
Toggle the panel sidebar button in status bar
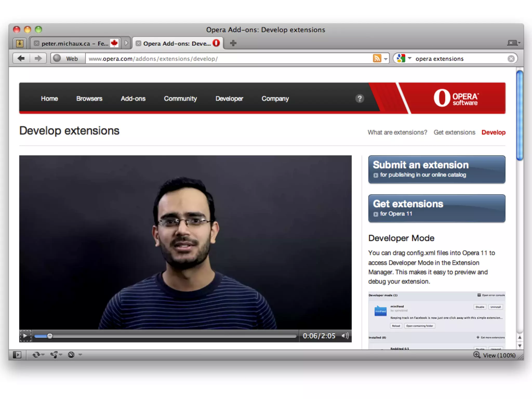click(x=17, y=355)
